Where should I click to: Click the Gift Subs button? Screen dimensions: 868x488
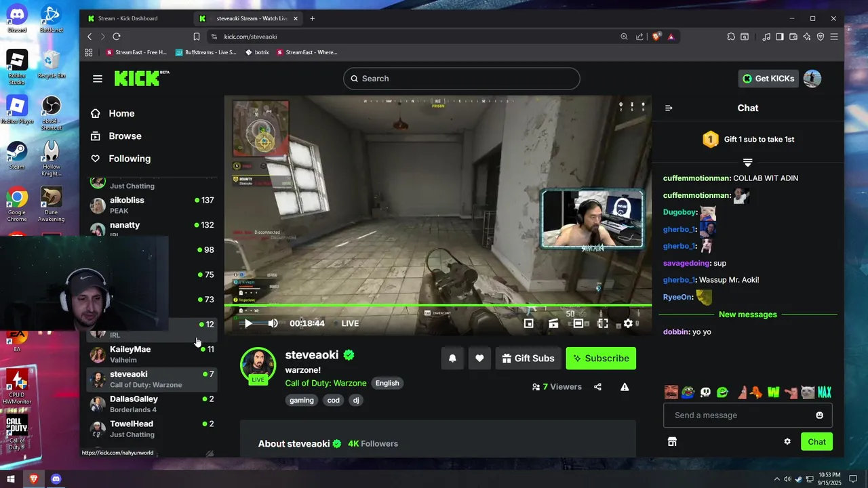pos(528,359)
